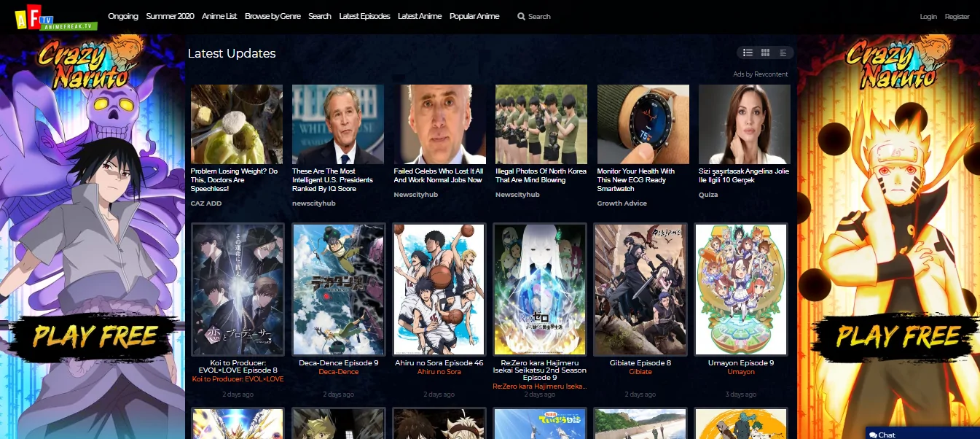The width and height of the screenshot is (980, 439).
Task: Open the Umayon Episode 9 poster
Action: (x=741, y=290)
